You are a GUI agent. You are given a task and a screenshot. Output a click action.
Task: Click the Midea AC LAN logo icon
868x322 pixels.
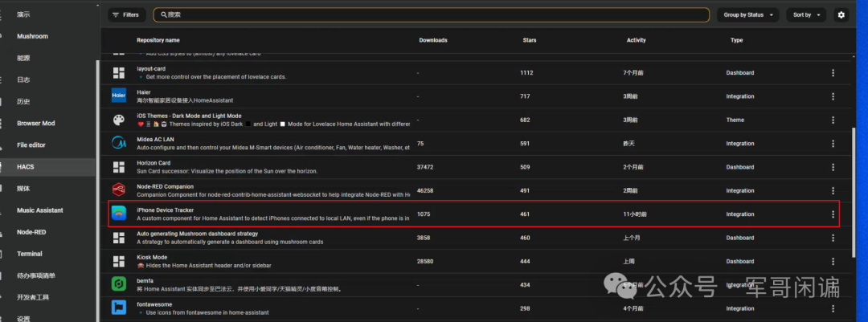click(x=119, y=143)
